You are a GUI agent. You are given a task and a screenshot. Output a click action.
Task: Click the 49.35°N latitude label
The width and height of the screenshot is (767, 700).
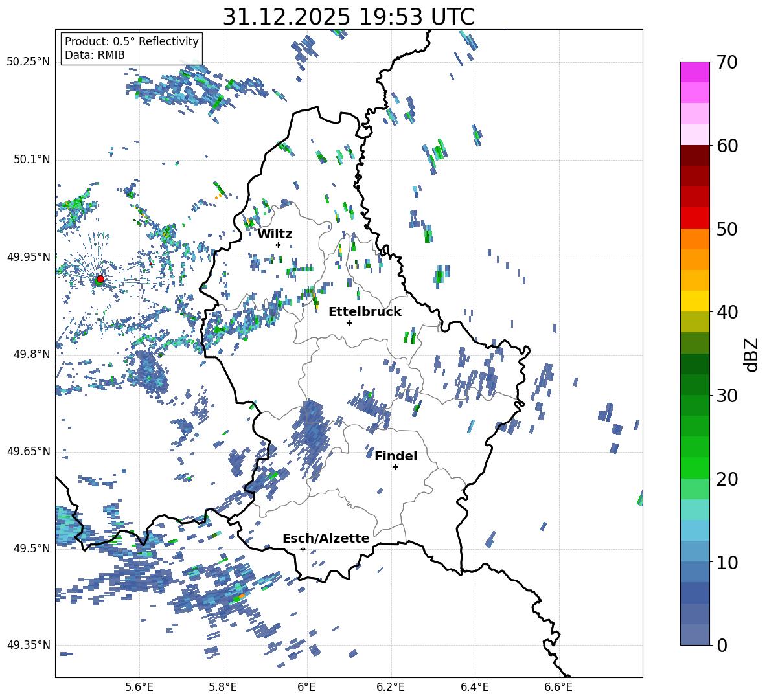pos(29,645)
